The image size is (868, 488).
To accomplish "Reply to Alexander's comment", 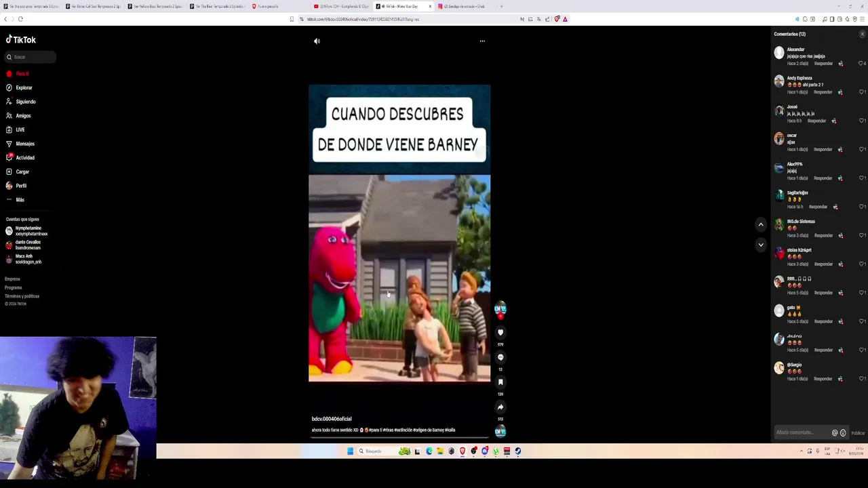I will point(823,64).
